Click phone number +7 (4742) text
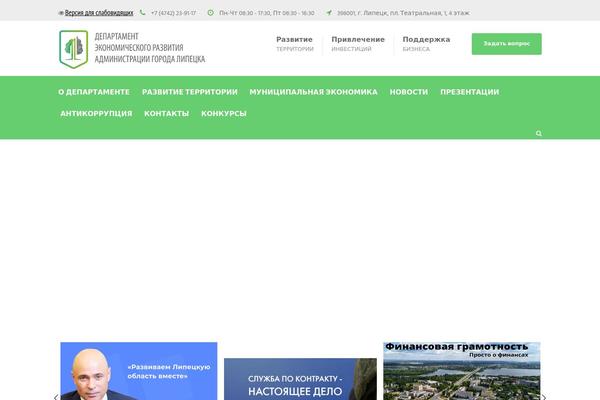Image resolution: width=600 pixels, height=400 pixels. 173,13
